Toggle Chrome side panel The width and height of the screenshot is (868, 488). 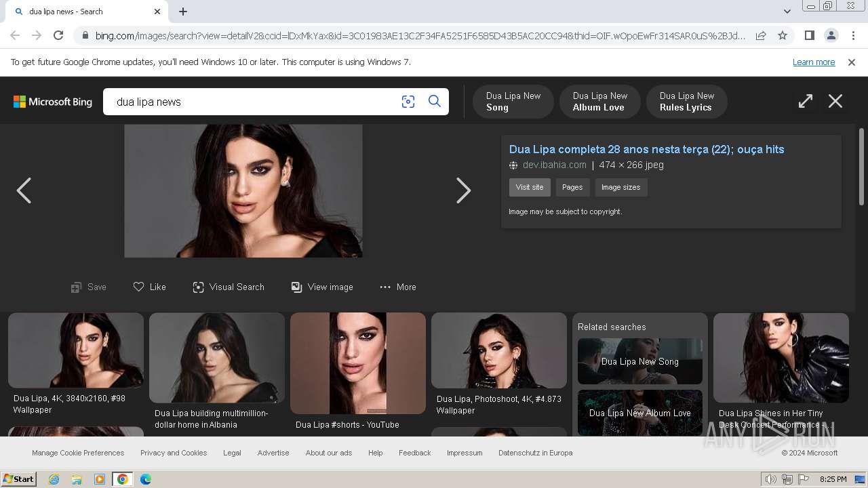(809, 35)
